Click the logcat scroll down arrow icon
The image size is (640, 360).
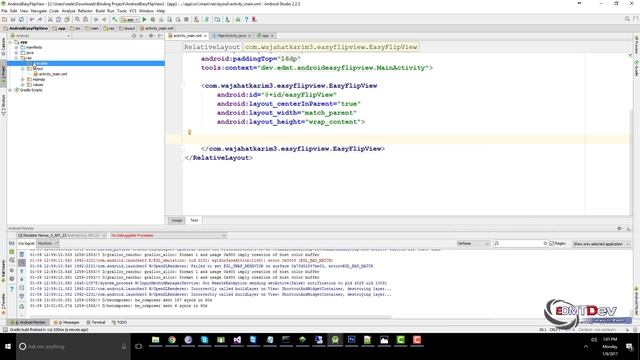(x=22, y=279)
